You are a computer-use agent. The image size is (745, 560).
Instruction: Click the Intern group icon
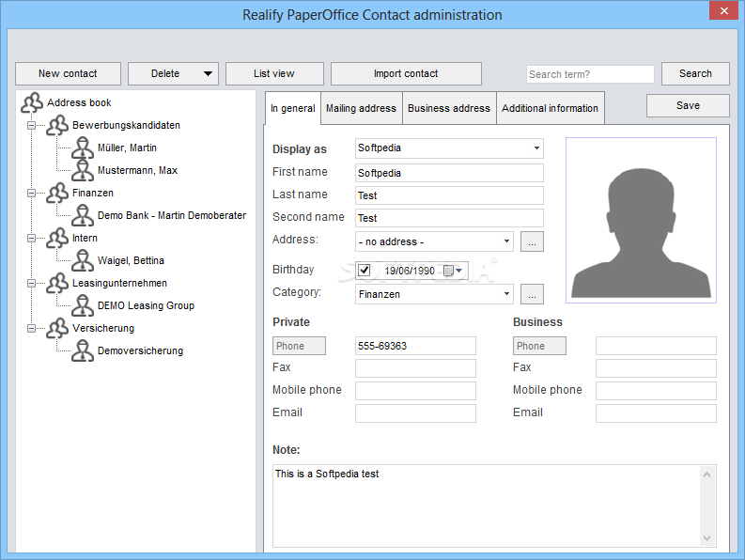pyautogui.click(x=57, y=238)
